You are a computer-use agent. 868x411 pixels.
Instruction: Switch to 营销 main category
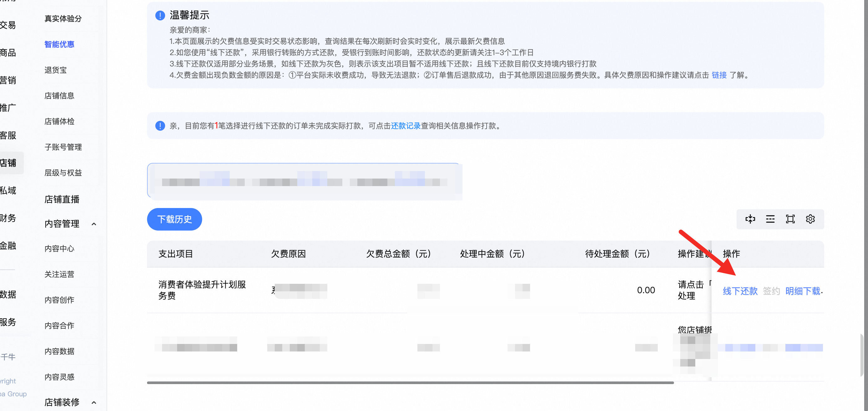(8, 80)
